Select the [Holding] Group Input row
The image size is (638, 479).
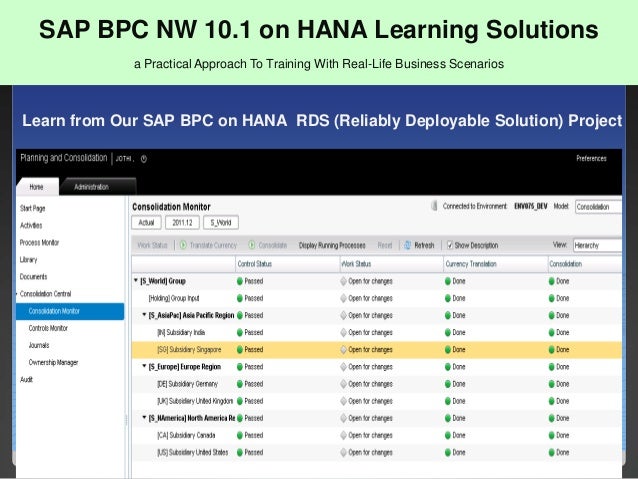pos(376,298)
